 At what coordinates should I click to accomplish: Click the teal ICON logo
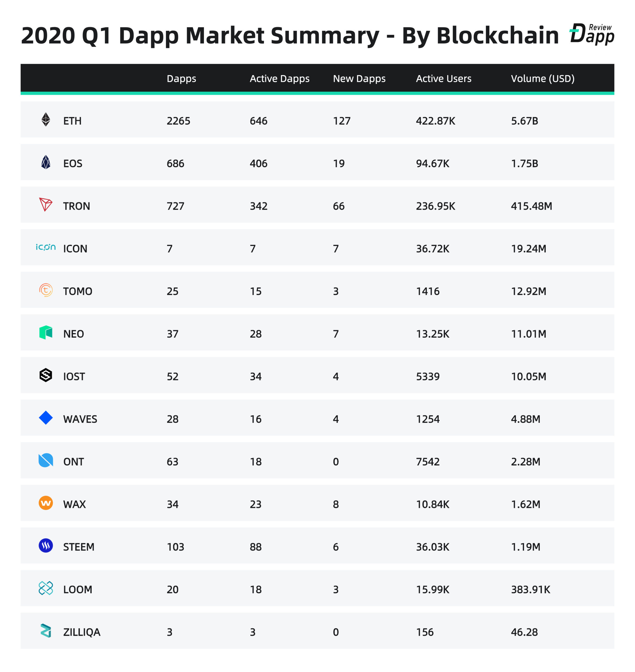click(46, 247)
